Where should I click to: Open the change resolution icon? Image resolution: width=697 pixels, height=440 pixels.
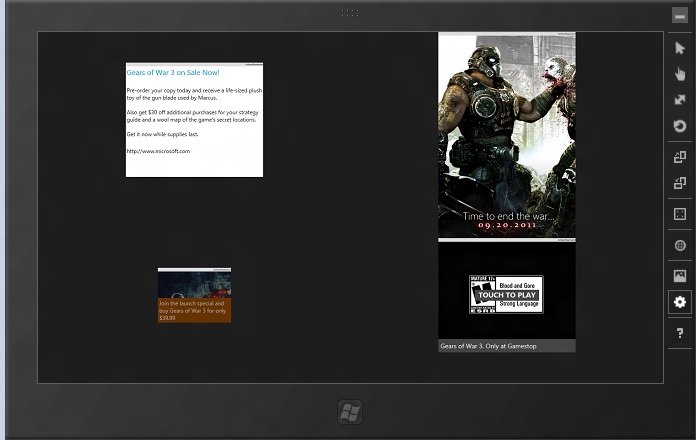pyautogui.click(x=680, y=214)
